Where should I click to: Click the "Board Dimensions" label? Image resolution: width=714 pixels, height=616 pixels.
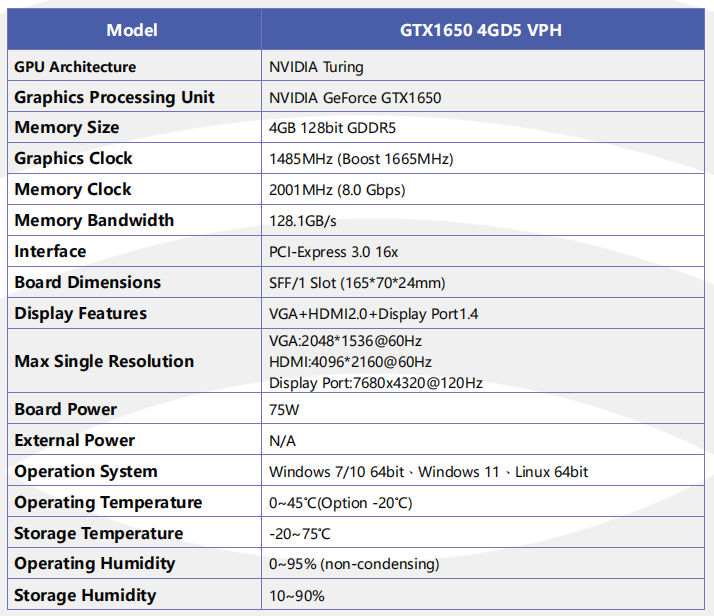tap(88, 283)
